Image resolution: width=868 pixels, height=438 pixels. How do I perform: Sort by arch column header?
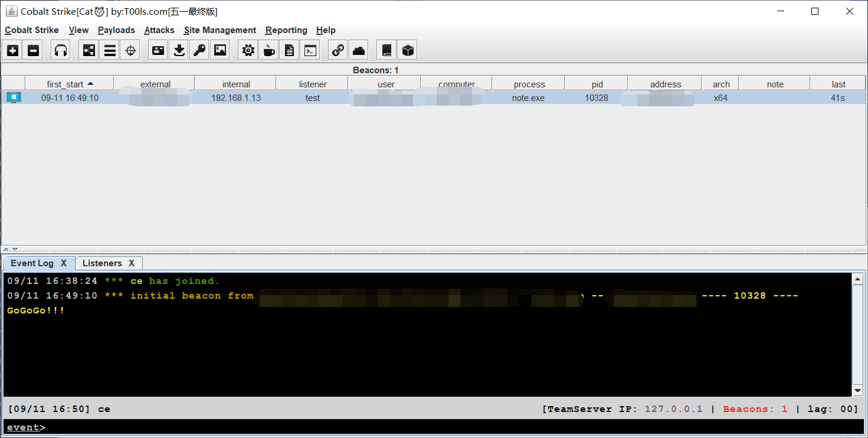(720, 84)
